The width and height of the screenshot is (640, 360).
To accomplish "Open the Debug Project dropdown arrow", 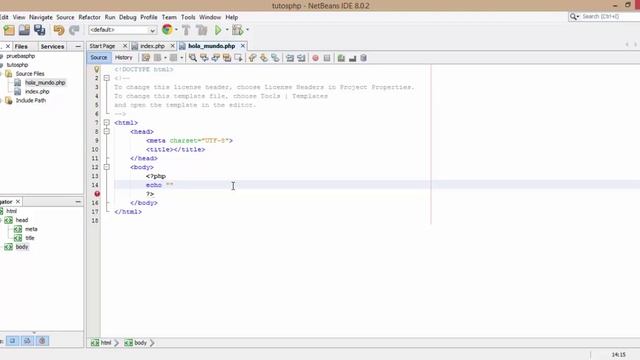I will point(247,30).
